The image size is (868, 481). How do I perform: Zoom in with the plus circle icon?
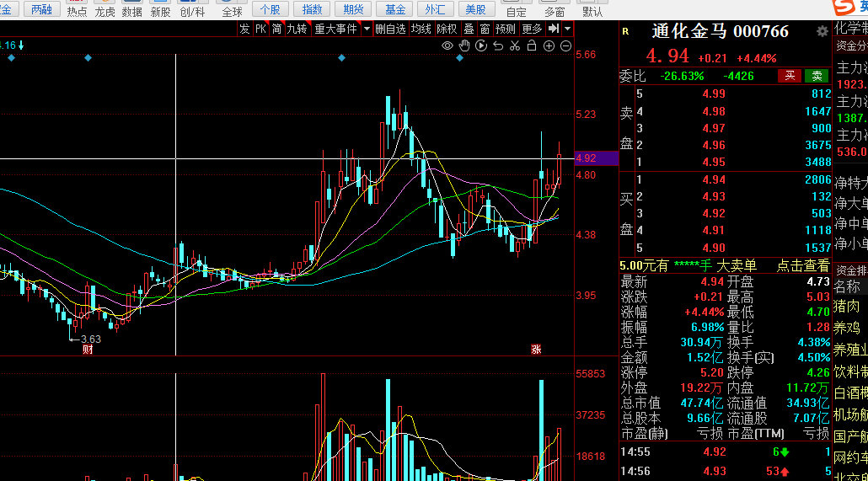coord(549,45)
